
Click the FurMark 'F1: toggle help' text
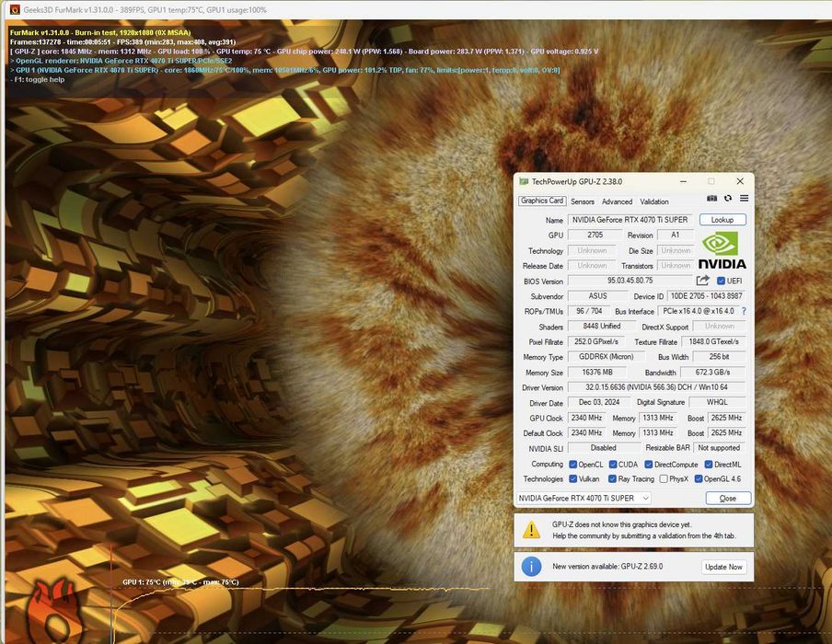pos(38,79)
